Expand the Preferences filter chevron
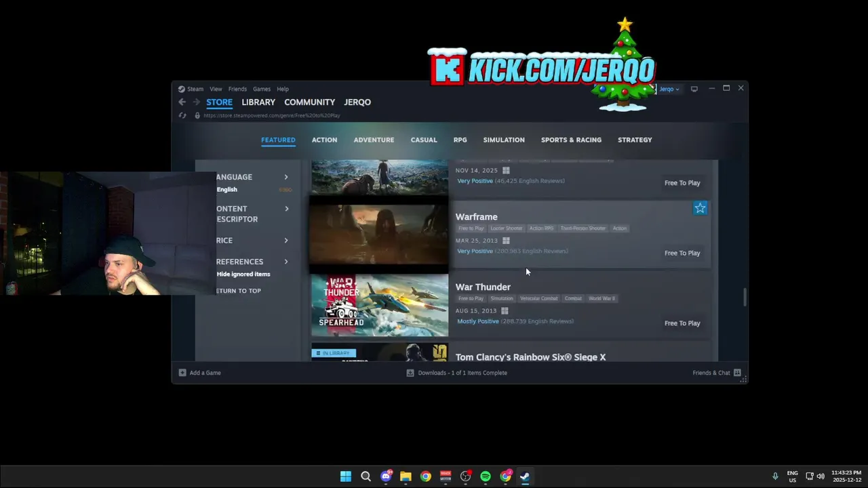 tap(286, 262)
